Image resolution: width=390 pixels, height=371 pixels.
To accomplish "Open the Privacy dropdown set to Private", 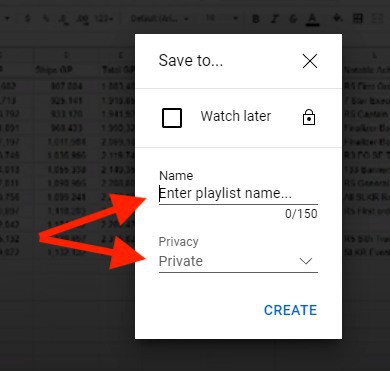I will click(x=238, y=261).
